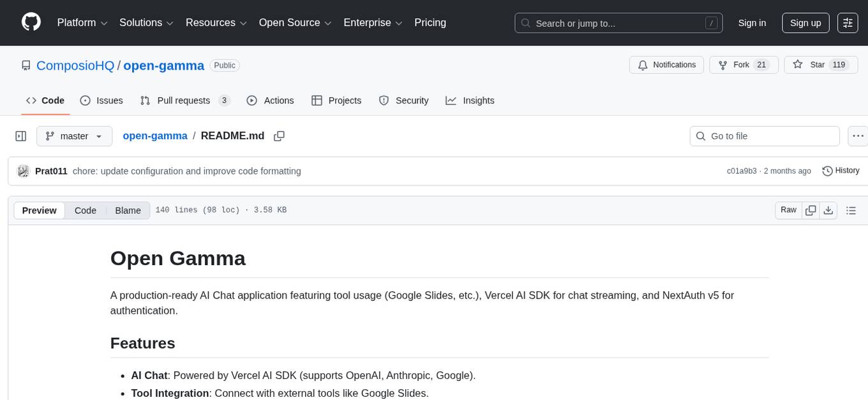The image size is (868, 400).
Task: Open GitHub home via the Octocat logo
Action: pyautogui.click(x=31, y=22)
